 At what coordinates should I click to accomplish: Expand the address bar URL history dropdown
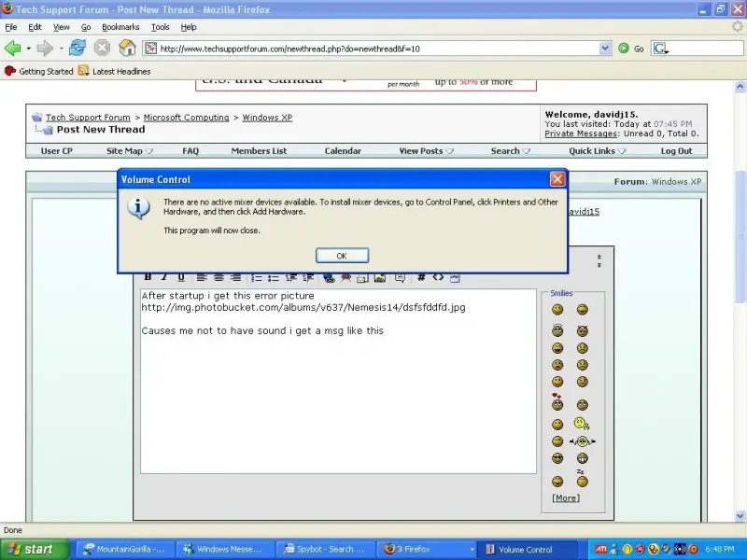pyautogui.click(x=604, y=49)
